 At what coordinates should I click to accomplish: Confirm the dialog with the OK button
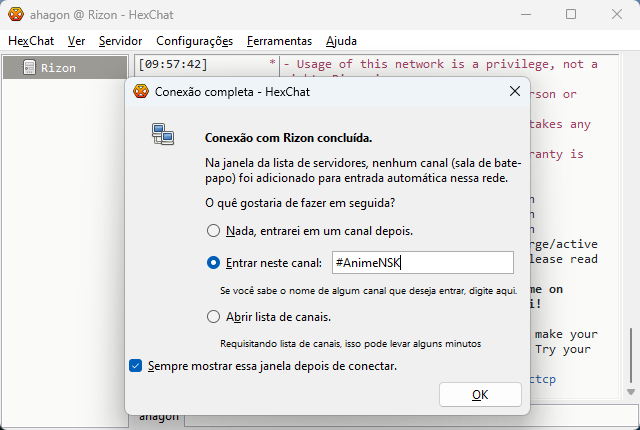(x=480, y=395)
